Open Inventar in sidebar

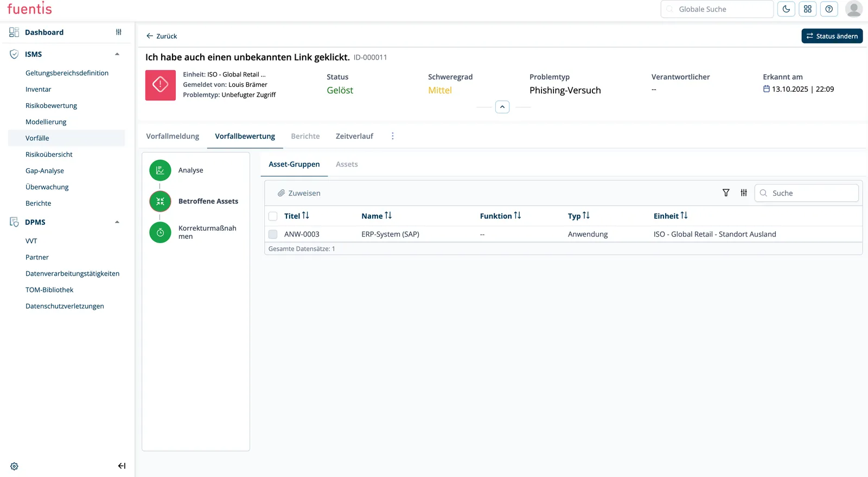(x=39, y=90)
